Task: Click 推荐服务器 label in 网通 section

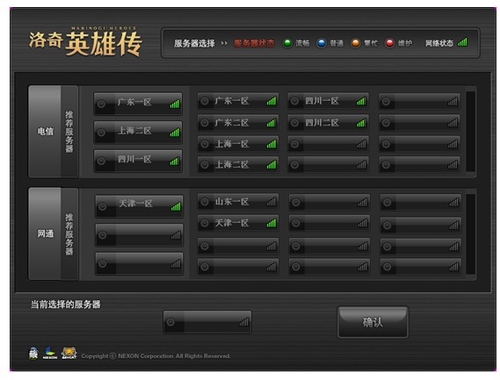Action: (x=69, y=234)
